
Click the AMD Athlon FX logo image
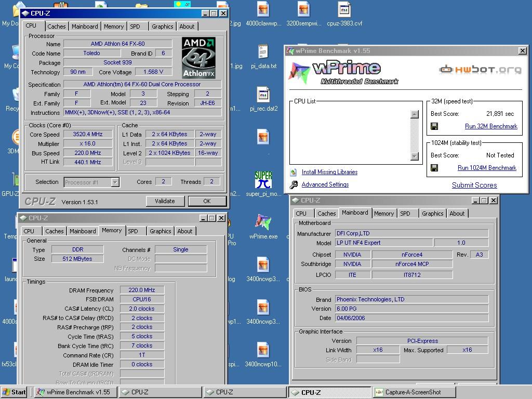coord(198,58)
